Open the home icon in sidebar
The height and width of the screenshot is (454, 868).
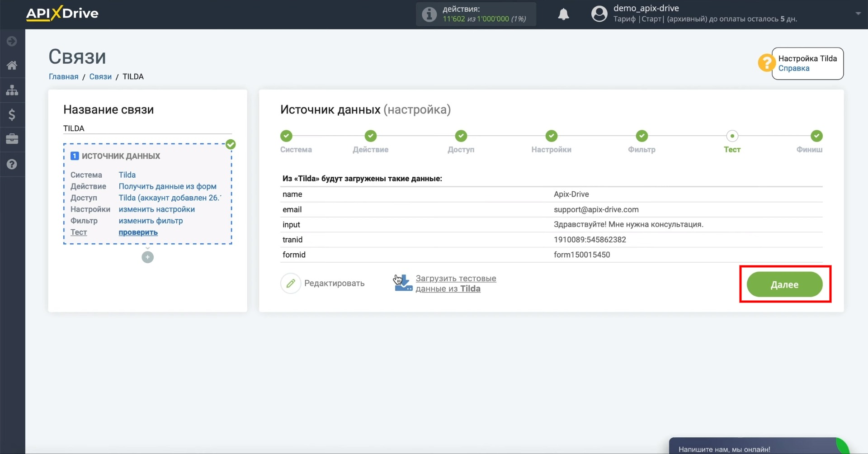tap(12, 65)
